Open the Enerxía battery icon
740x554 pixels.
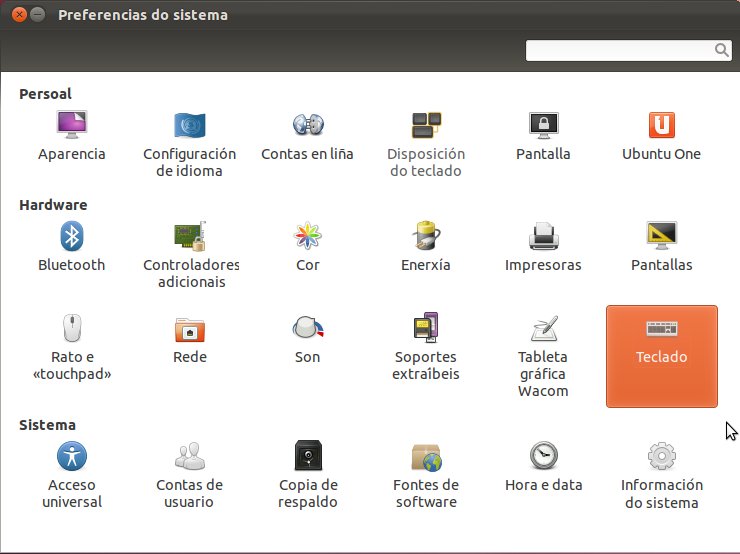pos(426,235)
